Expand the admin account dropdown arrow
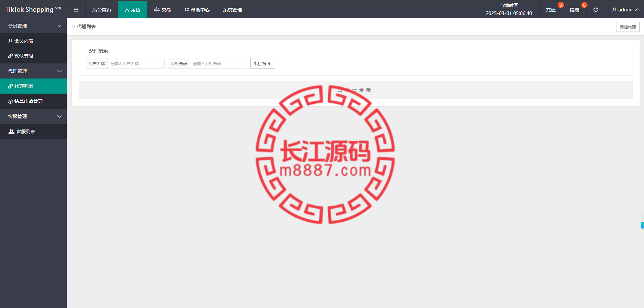The width and height of the screenshot is (644, 308). pos(637,10)
